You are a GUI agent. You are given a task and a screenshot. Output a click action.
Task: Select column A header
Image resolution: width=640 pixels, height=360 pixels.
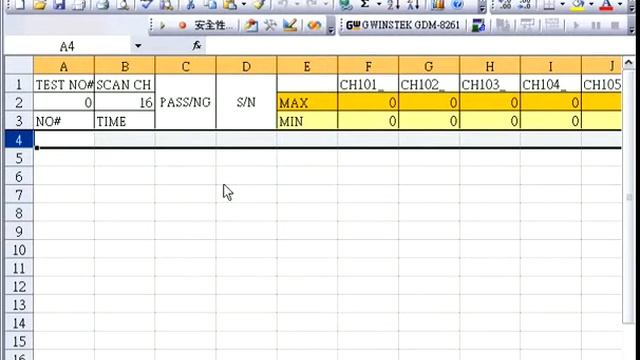[x=64, y=66]
